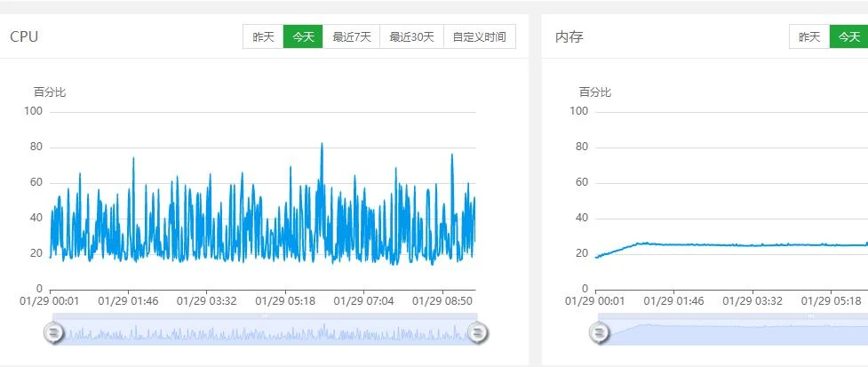Click CPU chart x-axis label 01/29 07:04
The image size is (868, 367).
pos(363,301)
